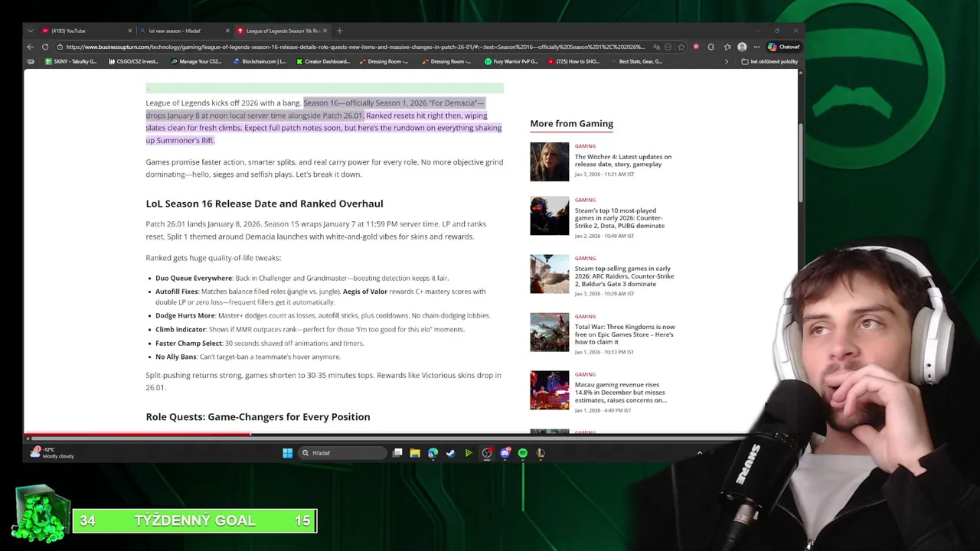The image size is (980, 551).
Task: Click the taskbar Hľadať search box
Action: 342,453
